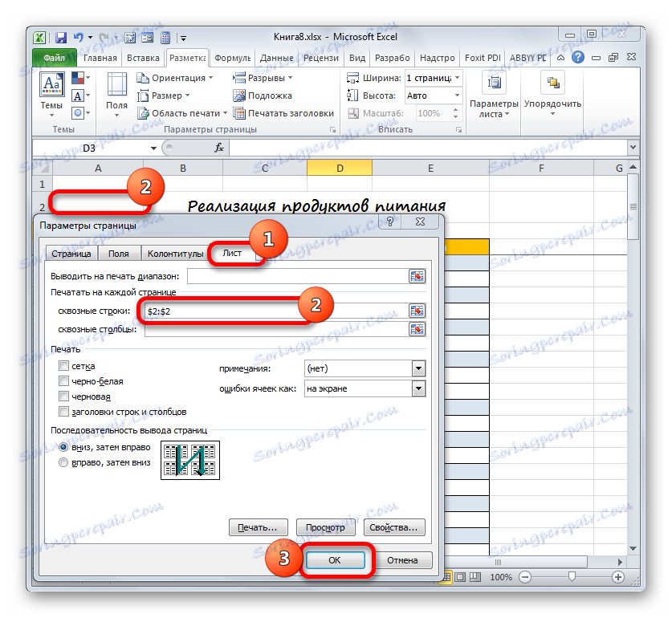Open the Темы themes gallery button
The image size is (672, 618).
pos(51,96)
